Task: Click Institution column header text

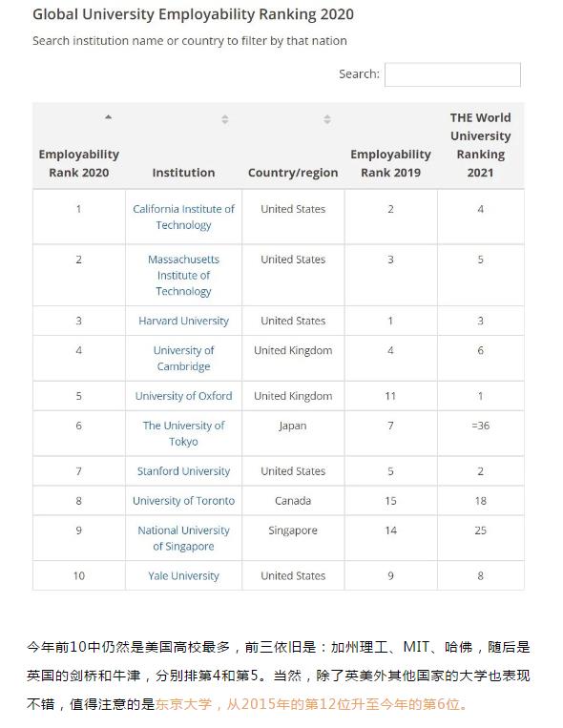Action: tap(183, 173)
